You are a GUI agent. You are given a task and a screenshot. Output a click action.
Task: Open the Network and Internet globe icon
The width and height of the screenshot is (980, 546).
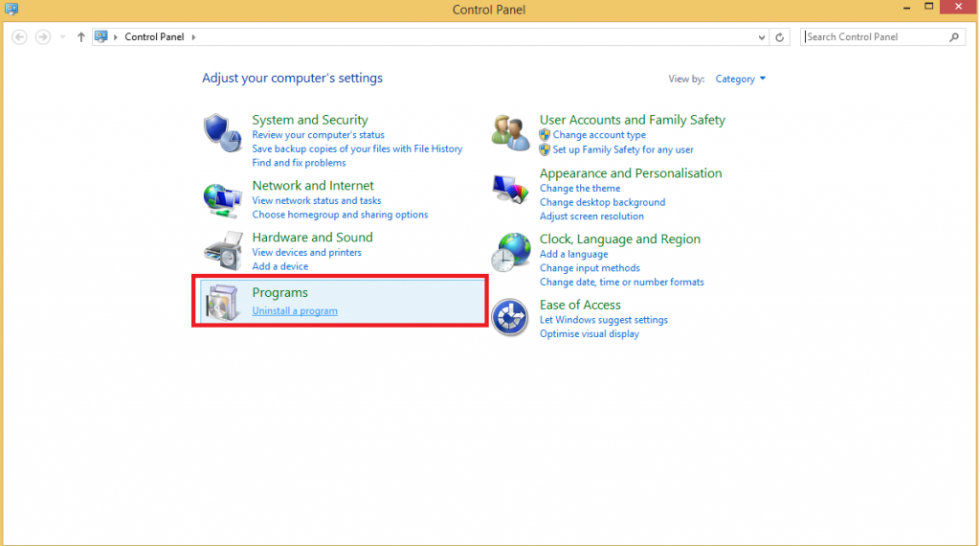223,199
